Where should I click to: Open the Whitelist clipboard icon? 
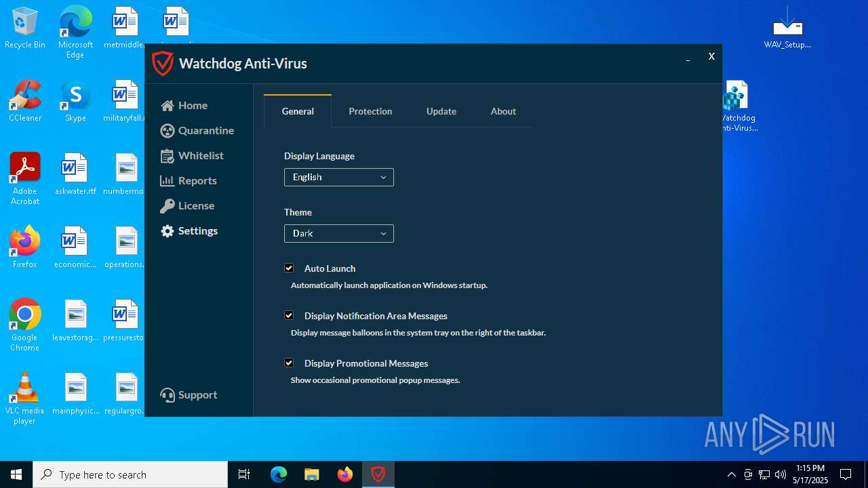(x=167, y=156)
